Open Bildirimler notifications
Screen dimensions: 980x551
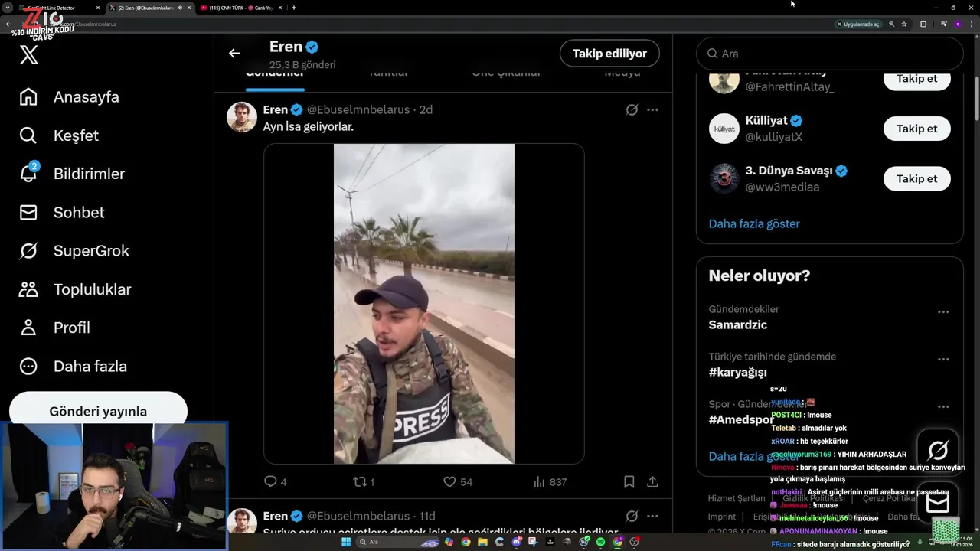click(72, 174)
